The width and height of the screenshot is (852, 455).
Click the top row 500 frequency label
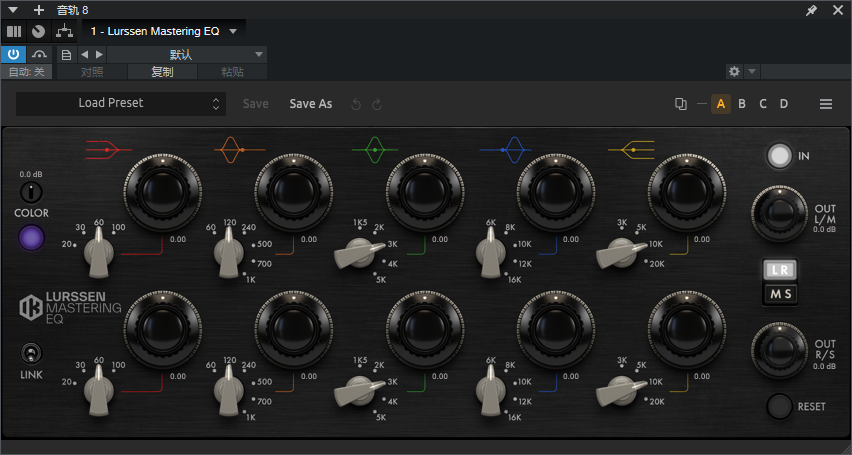point(265,244)
